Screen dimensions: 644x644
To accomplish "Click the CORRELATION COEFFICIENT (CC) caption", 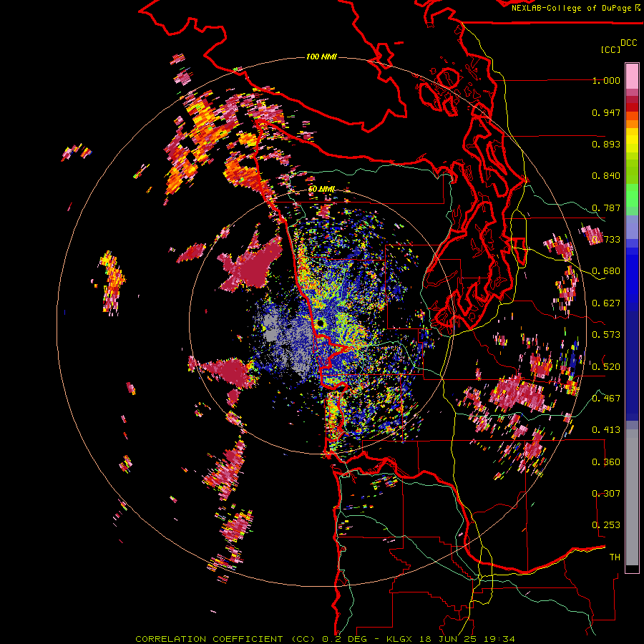I will coord(225,639).
